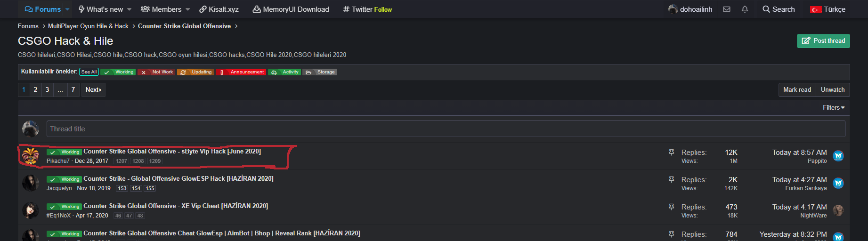View Jacquelyn avatar on GlowESP thread
Screen dimensions: 868x241
[x=31, y=183]
